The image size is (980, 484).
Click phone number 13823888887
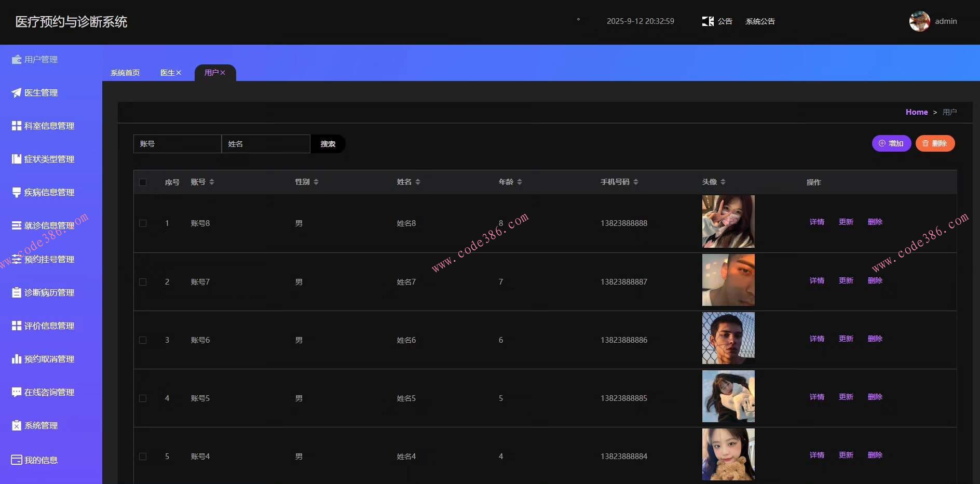pos(624,282)
